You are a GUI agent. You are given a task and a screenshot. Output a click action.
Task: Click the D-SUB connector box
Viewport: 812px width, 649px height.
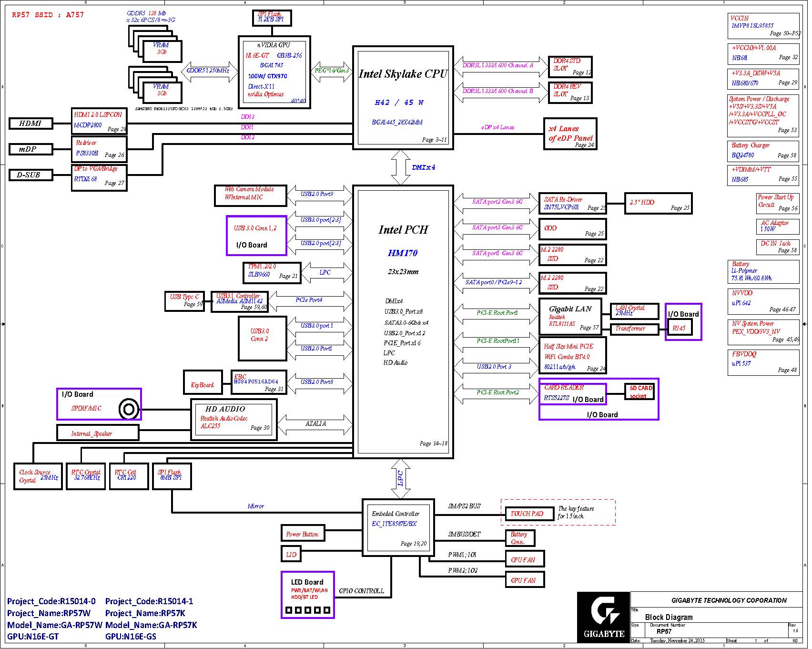(x=30, y=175)
